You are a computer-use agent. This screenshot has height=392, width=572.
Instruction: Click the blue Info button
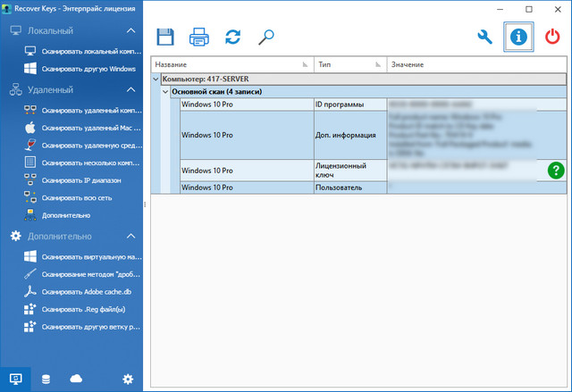click(517, 37)
